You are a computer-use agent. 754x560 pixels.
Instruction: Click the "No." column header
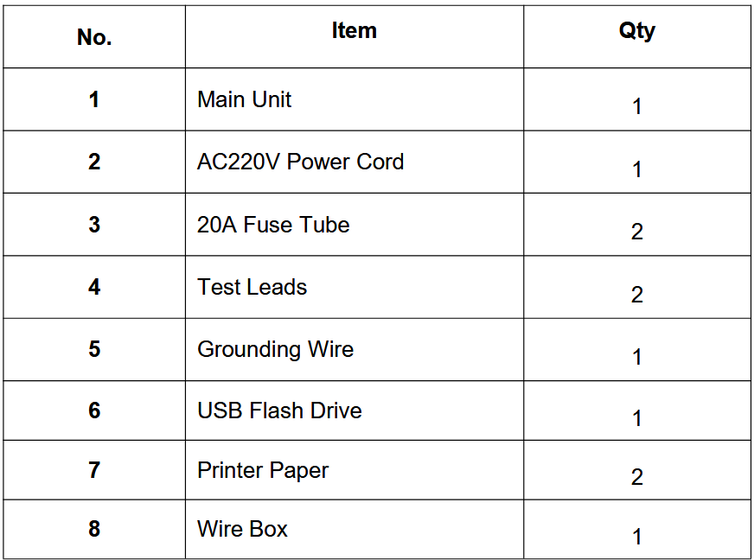coord(94,37)
